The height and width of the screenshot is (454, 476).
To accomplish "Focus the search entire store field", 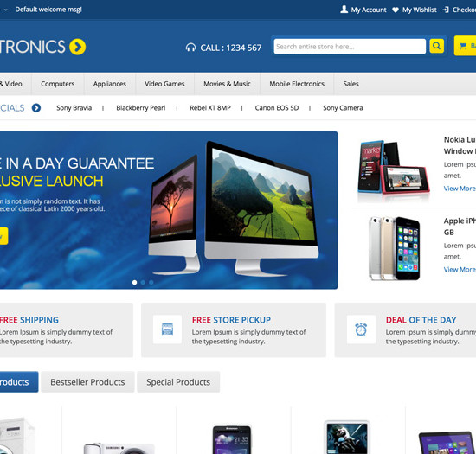I will tap(350, 47).
